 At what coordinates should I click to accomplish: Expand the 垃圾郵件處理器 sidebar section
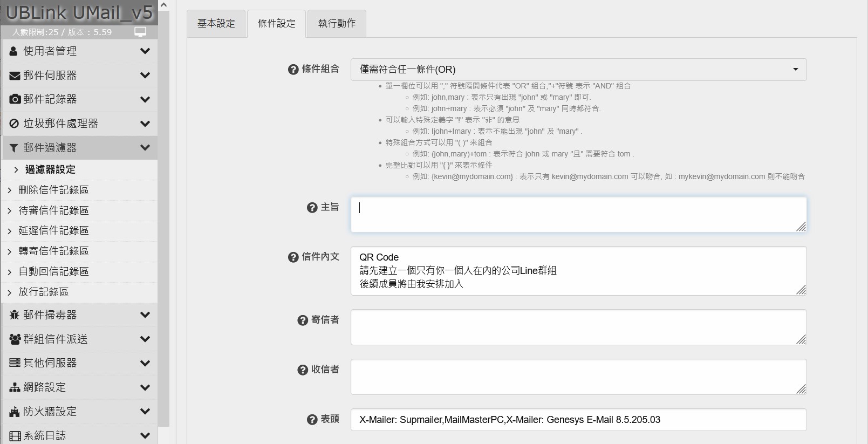tap(79, 124)
